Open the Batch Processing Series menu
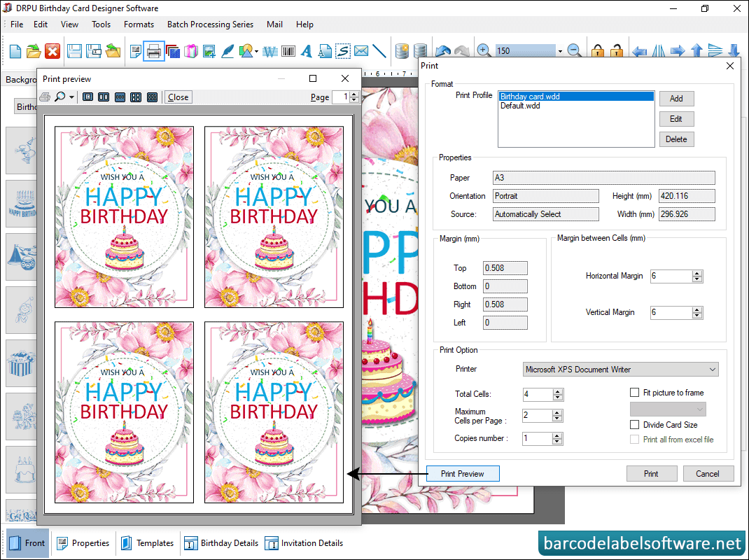This screenshot has height=560, width=749. click(x=210, y=24)
